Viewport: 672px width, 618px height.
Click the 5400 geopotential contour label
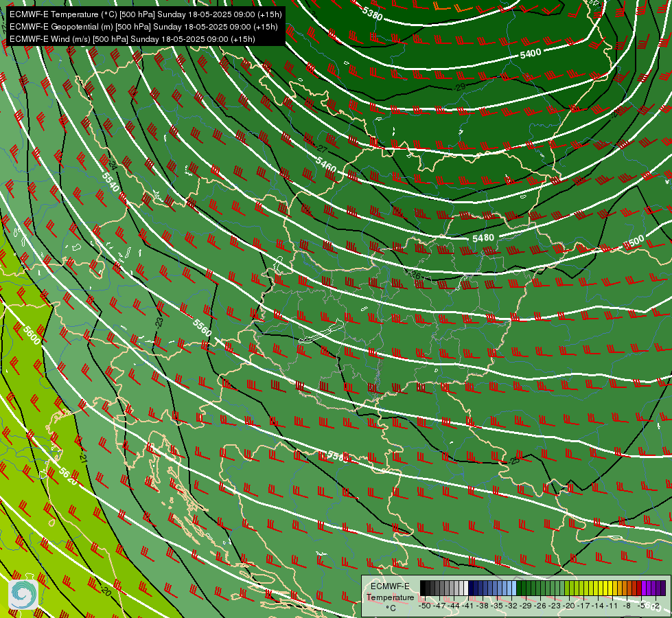[531, 54]
